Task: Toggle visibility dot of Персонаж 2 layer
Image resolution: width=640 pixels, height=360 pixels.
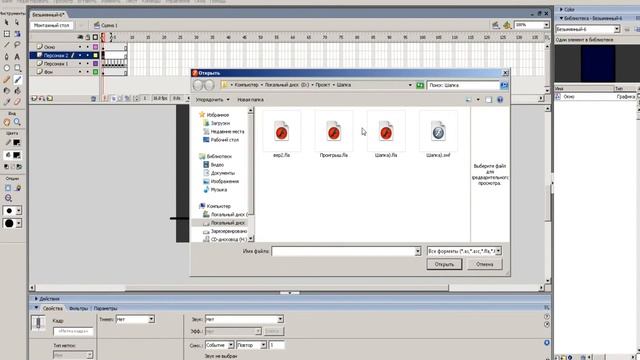Action: coord(80,55)
